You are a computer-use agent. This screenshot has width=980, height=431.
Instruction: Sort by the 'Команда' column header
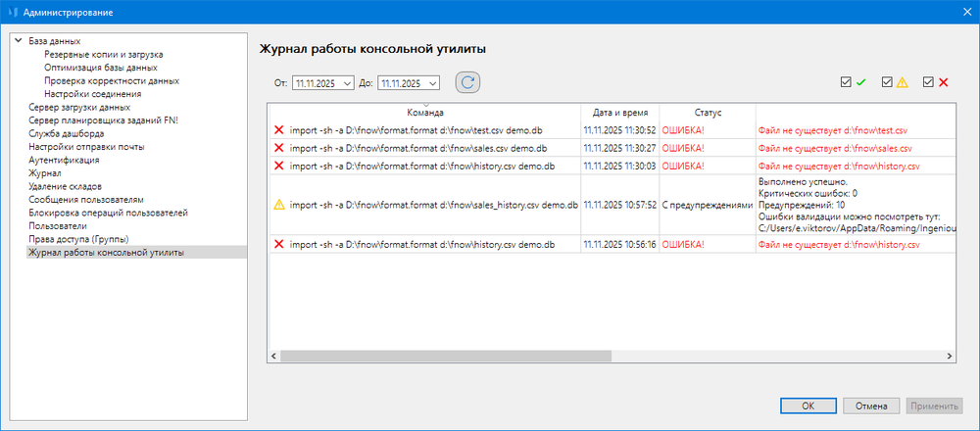pos(424,113)
